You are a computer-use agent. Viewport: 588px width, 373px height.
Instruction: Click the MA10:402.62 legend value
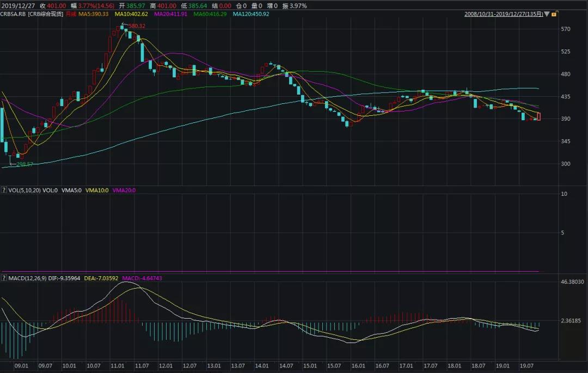pos(131,14)
